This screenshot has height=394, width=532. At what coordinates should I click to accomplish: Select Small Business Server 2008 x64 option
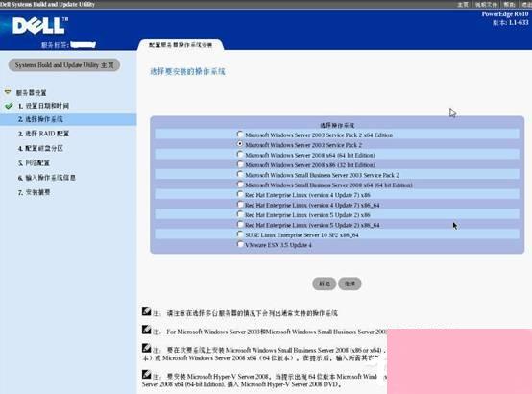pyautogui.click(x=240, y=185)
